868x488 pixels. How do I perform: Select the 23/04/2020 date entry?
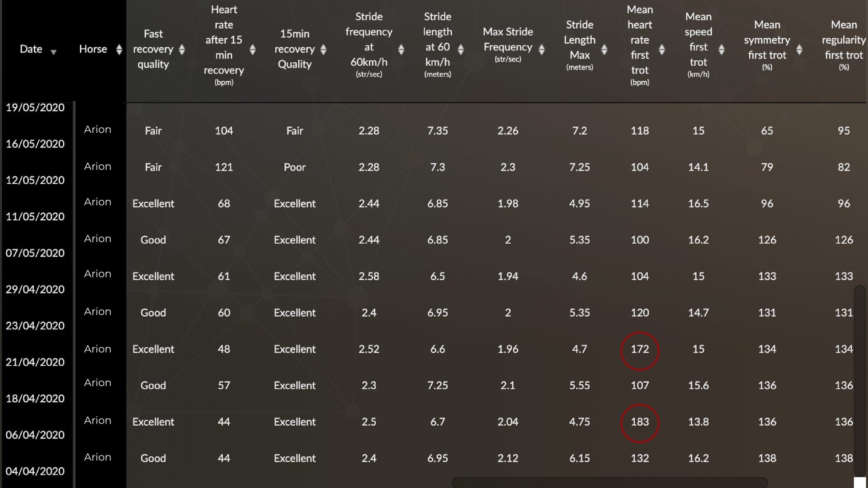tap(35, 326)
